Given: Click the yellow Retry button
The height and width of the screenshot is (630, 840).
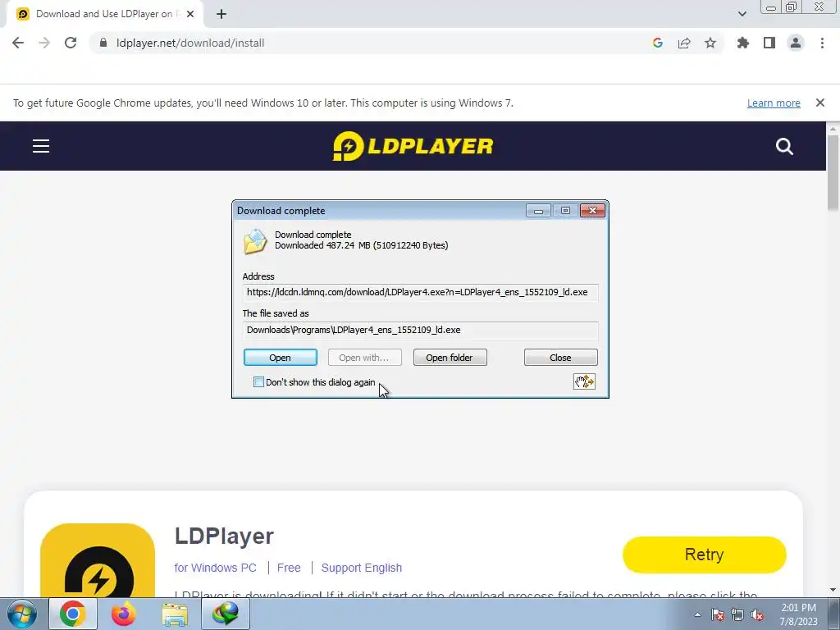Looking at the screenshot, I should 704,555.
